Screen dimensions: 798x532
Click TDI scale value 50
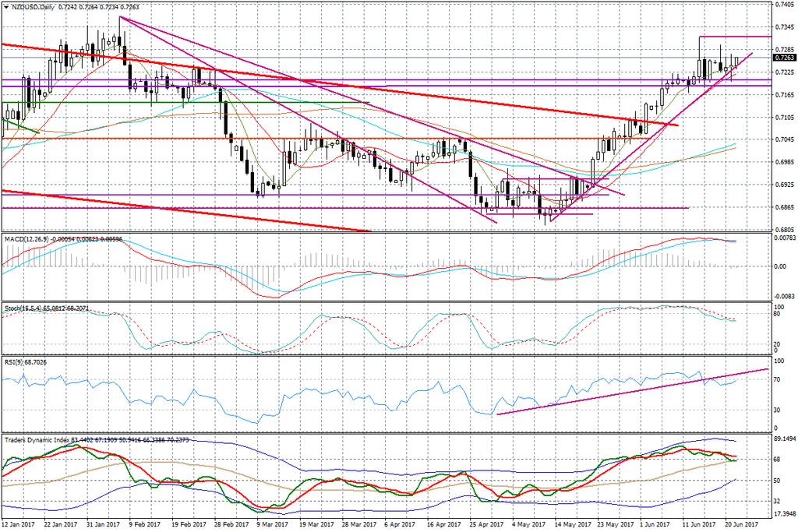pos(777,480)
